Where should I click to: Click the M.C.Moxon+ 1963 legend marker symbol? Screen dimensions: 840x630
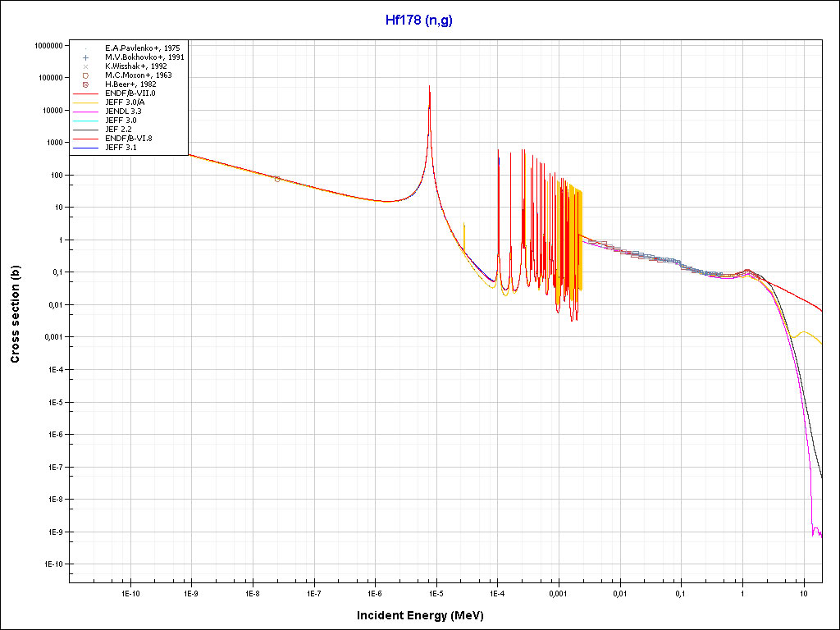pos(85,75)
